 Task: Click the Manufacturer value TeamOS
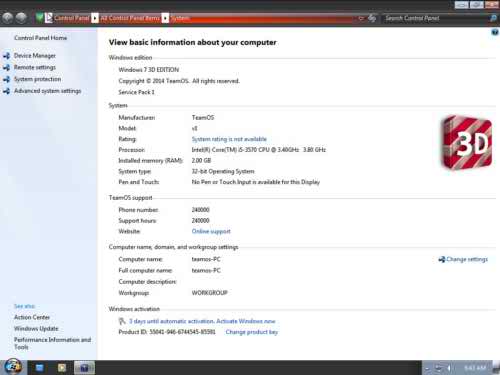[203, 118]
